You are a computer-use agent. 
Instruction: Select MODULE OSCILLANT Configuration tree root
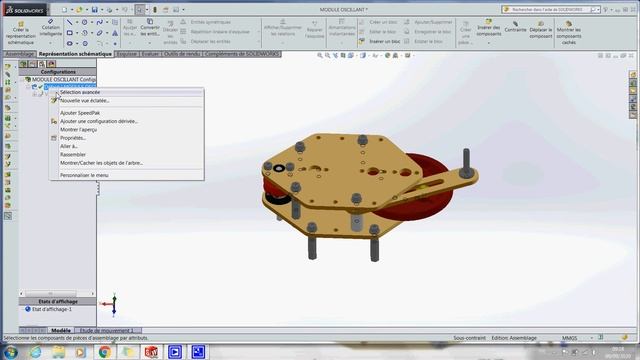click(60, 79)
